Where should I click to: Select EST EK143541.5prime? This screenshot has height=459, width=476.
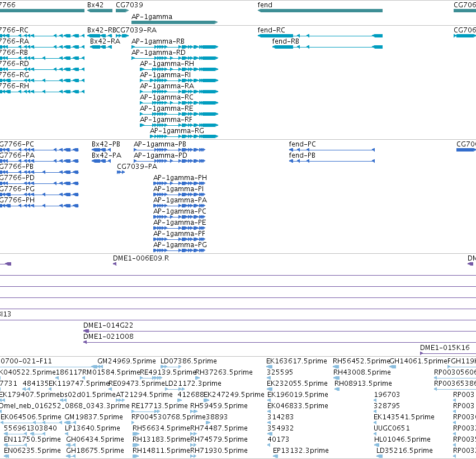tap(404, 417)
